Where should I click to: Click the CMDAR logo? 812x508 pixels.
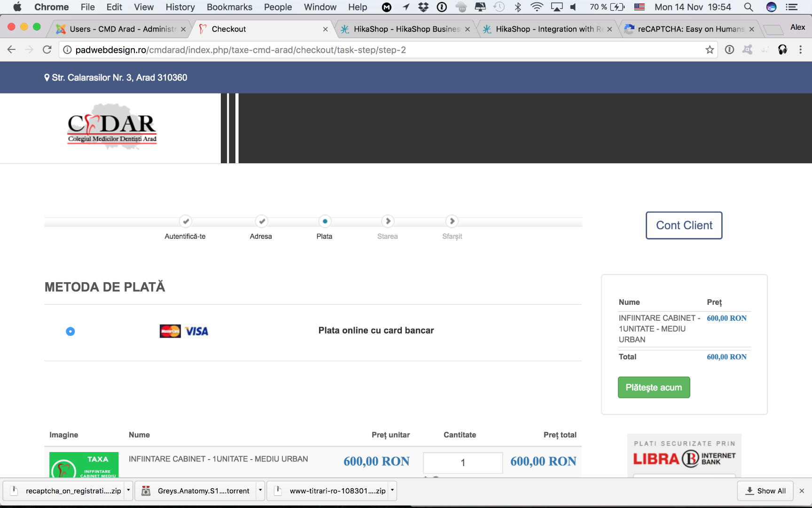112,127
